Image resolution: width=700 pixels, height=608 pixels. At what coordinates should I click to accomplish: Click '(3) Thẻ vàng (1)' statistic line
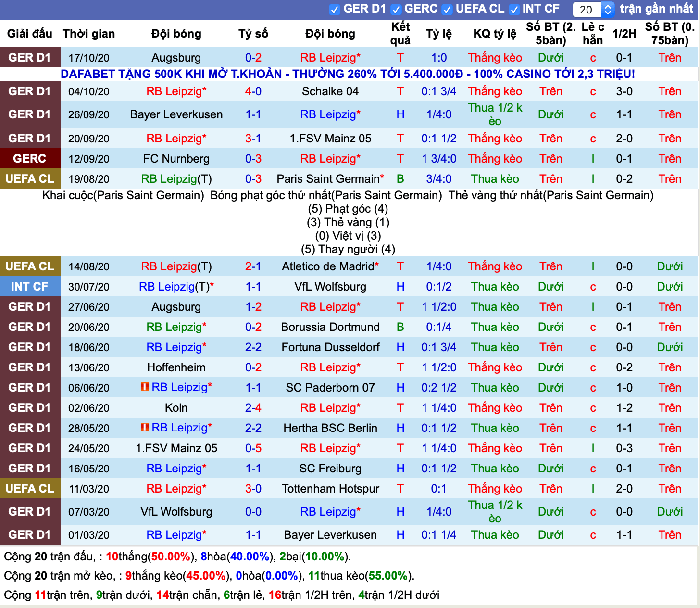click(x=348, y=222)
